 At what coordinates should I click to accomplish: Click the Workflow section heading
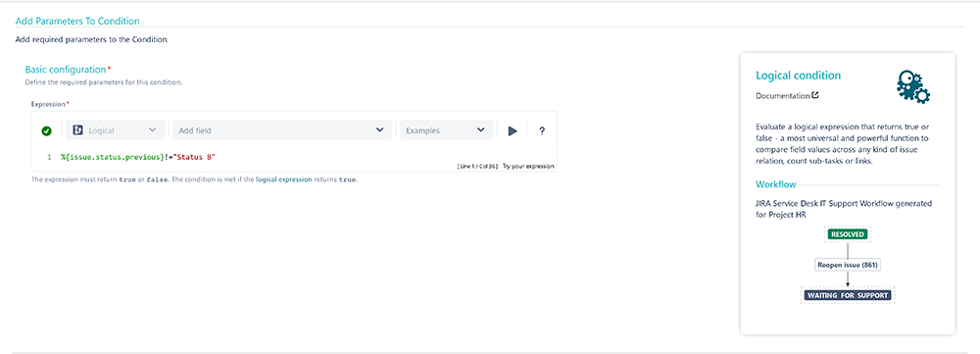pyautogui.click(x=775, y=185)
